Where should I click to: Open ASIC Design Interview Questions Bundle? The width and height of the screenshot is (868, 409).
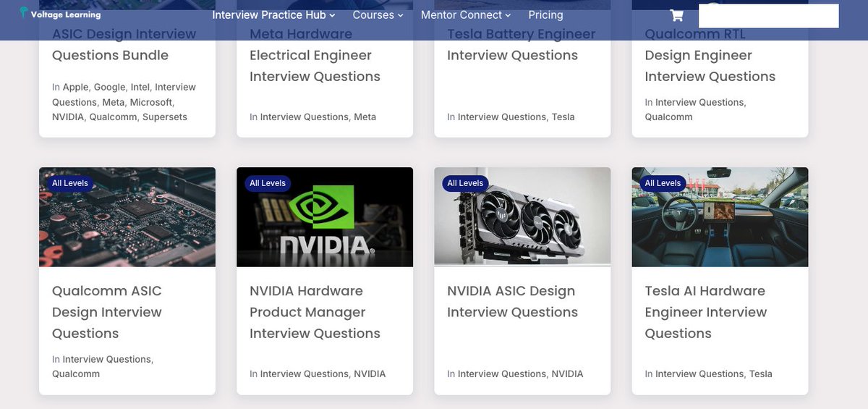tap(124, 45)
